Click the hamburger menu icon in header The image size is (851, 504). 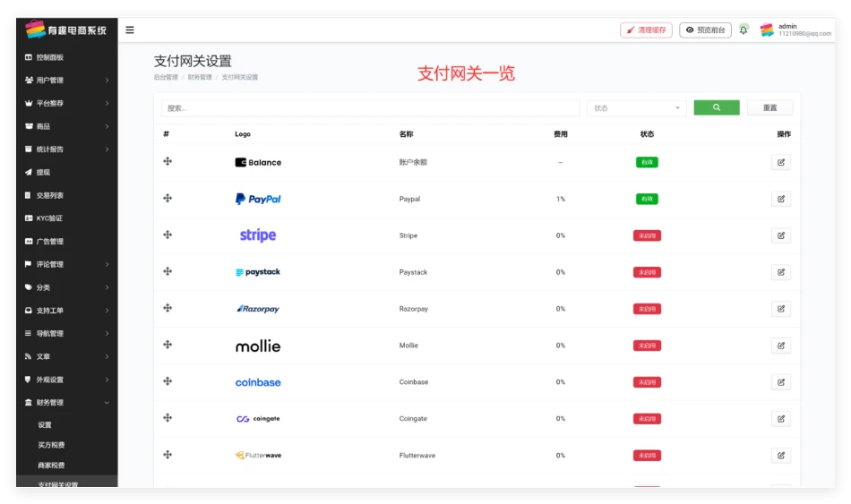point(130,30)
